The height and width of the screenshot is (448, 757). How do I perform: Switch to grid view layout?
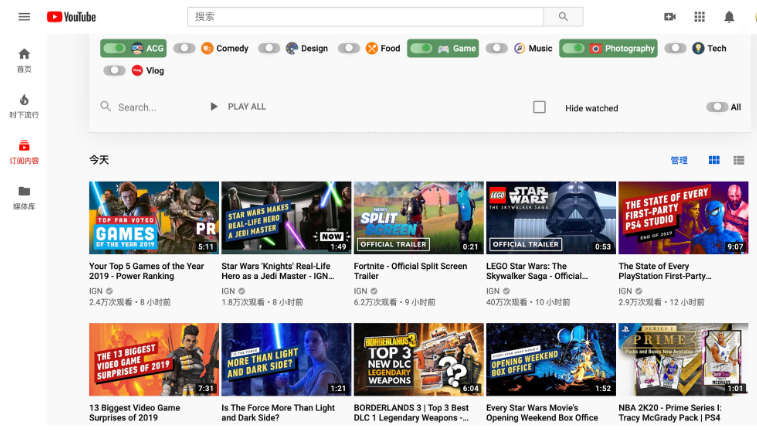coord(714,160)
